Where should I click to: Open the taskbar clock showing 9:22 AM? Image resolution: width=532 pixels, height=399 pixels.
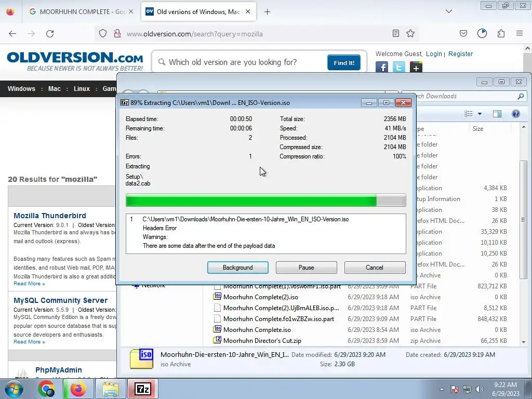(505, 389)
